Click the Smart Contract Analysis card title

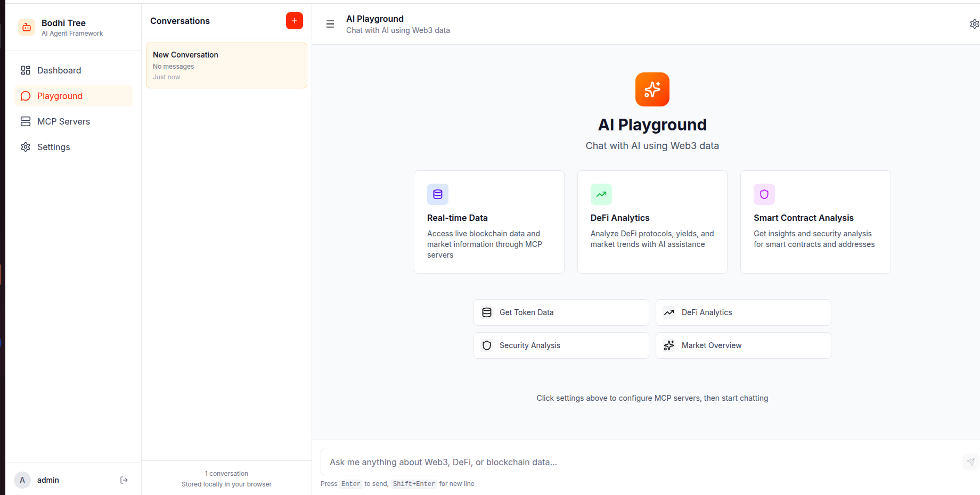click(804, 218)
